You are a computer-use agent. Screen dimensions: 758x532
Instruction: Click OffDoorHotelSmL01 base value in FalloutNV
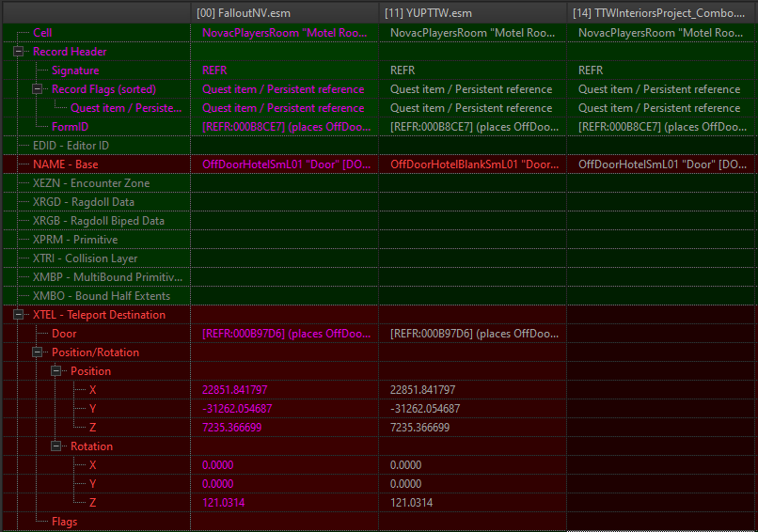(x=286, y=164)
